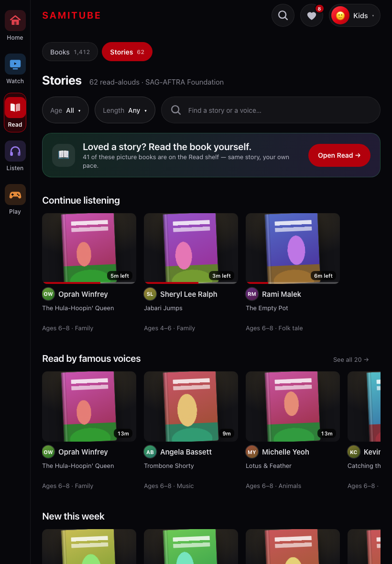Click the 6m left badge
This screenshot has width=392, height=564.
tap(323, 276)
